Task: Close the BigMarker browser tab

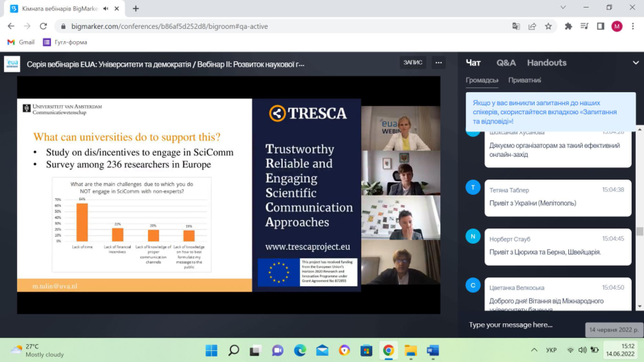Action: pos(117,9)
